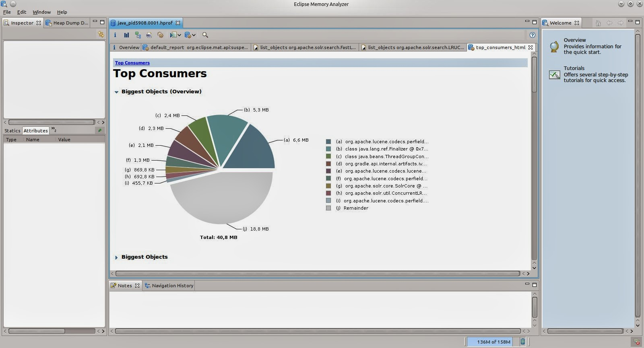This screenshot has height=348, width=644.
Task: Expand the Biggest Objects section
Action: click(117, 257)
